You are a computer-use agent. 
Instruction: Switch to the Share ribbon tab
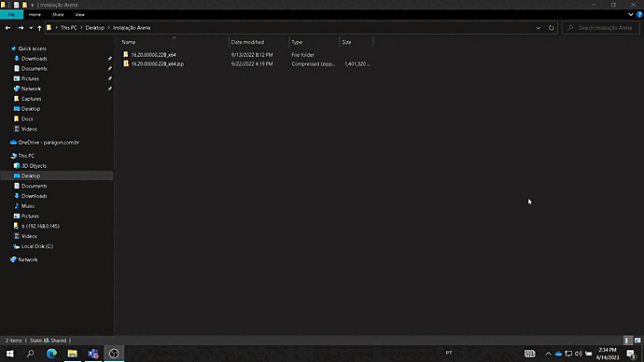58,14
